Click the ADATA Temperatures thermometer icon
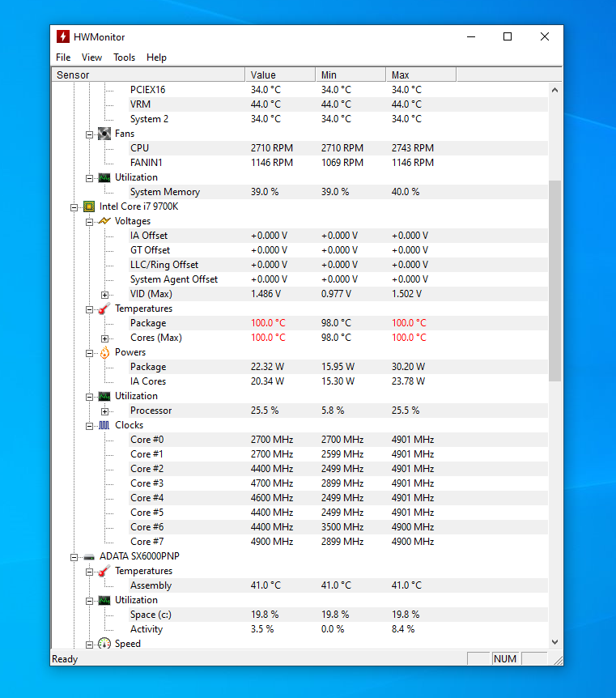Viewport: 616px width, 698px height. point(104,571)
